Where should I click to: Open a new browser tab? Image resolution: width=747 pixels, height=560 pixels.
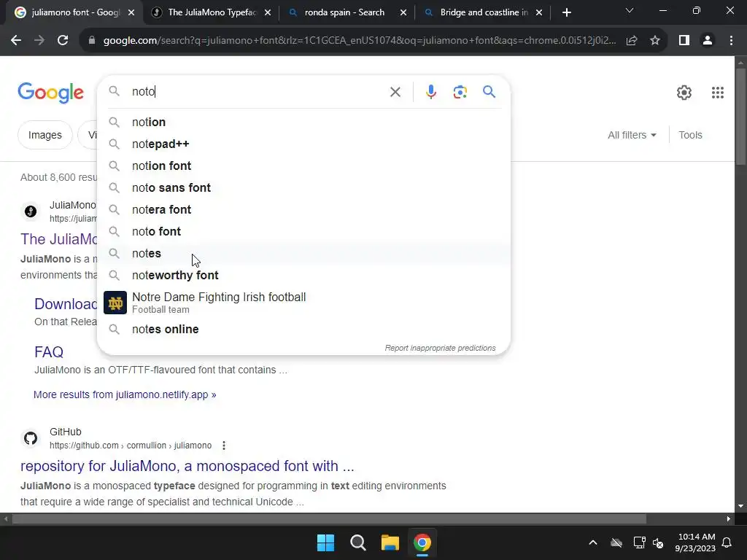click(x=566, y=13)
